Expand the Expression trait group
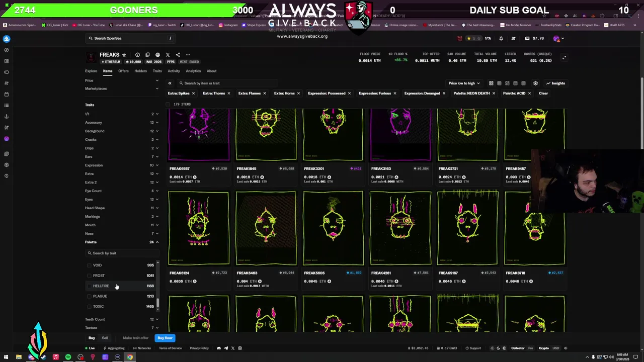The width and height of the screenshot is (644, 362). [122, 165]
